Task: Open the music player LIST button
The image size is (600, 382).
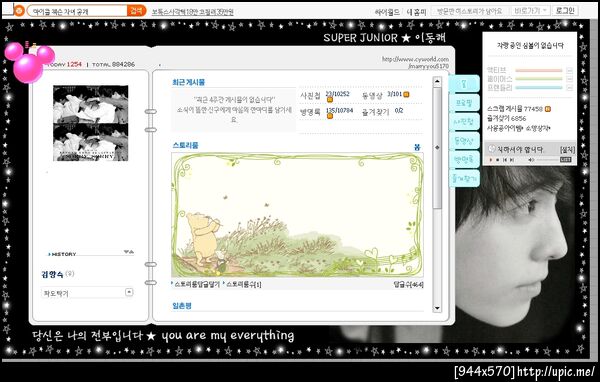Action: point(565,160)
